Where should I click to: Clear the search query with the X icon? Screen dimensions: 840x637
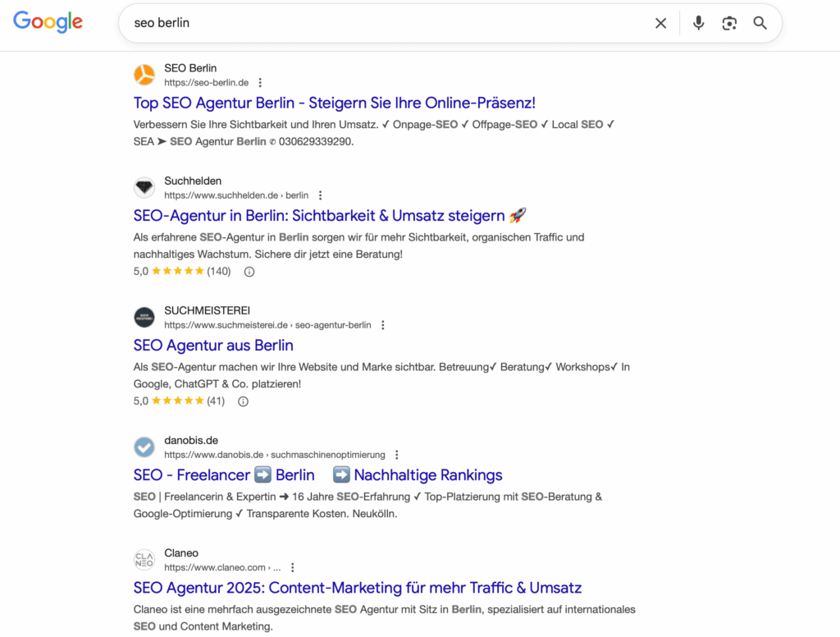pos(660,23)
